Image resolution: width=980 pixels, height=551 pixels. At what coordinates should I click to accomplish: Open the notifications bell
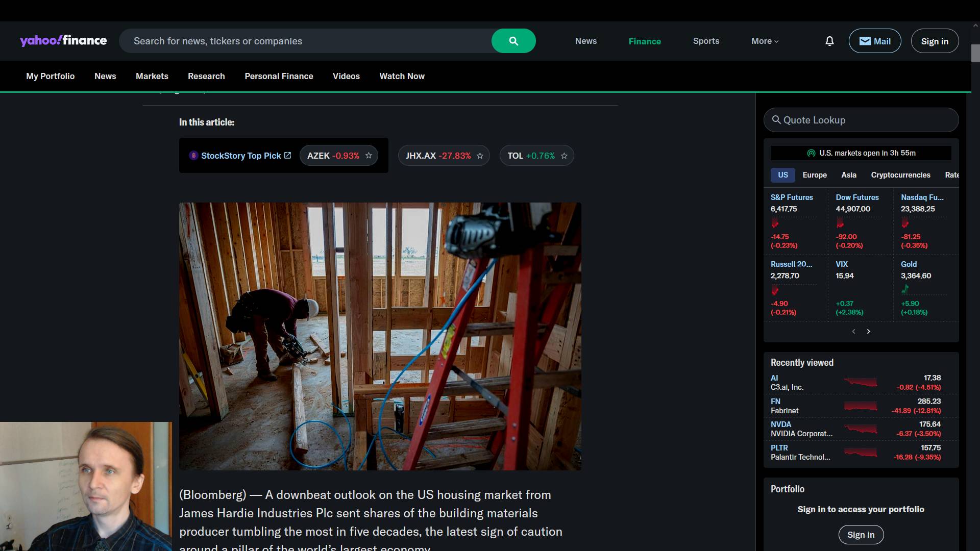click(x=829, y=41)
